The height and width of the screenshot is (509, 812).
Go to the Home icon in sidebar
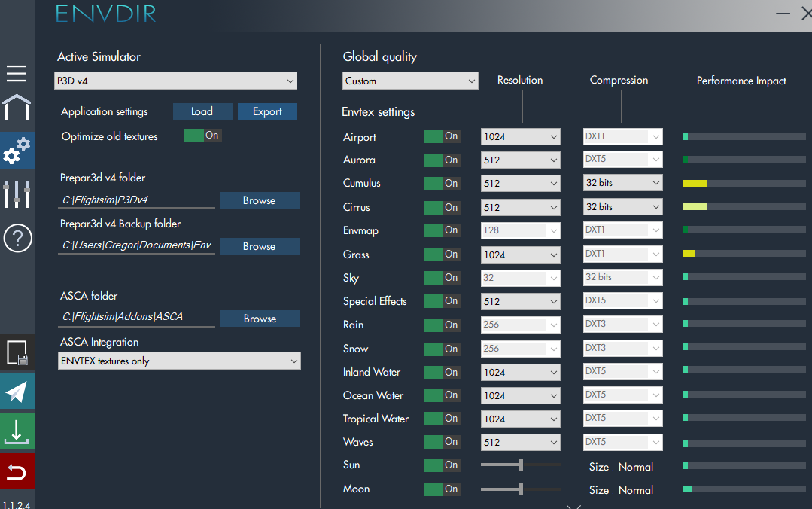click(x=17, y=107)
